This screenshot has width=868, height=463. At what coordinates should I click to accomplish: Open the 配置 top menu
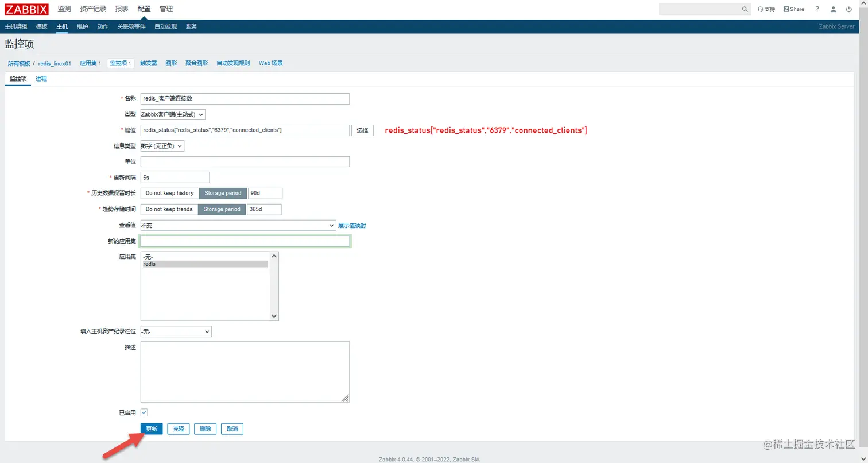point(144,9)
